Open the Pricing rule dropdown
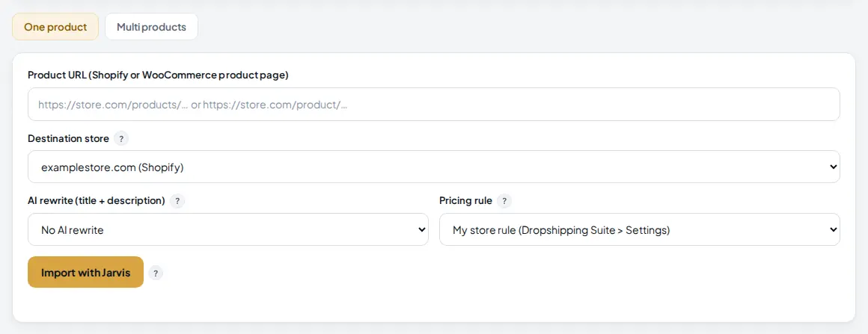 pyautogui.click(x=639, y=229)
